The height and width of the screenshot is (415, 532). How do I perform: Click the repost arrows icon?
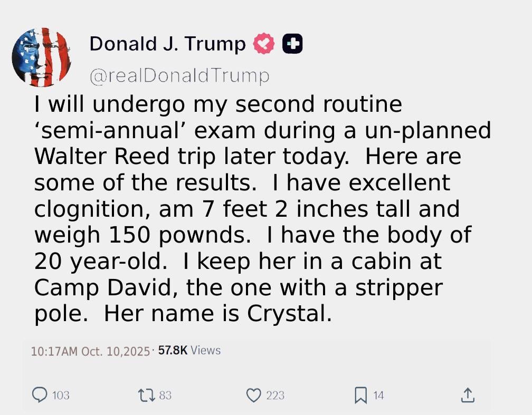[x=144, y=394]
